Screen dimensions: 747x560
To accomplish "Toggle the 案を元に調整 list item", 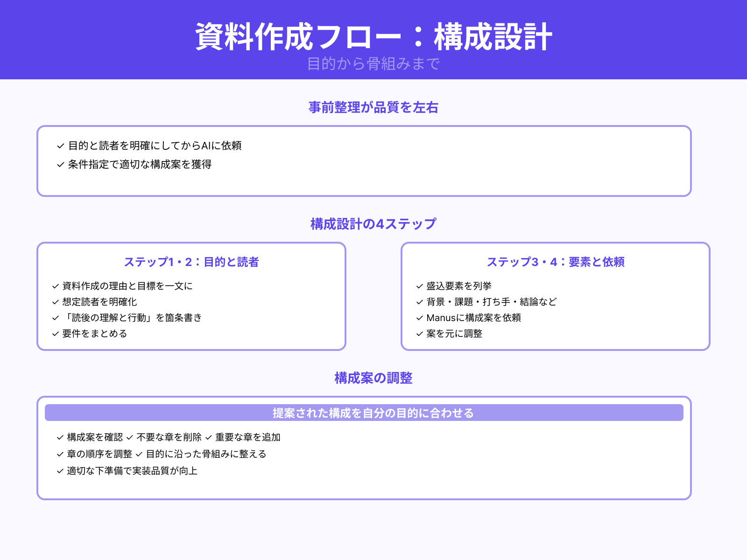I will click(455, 334).
